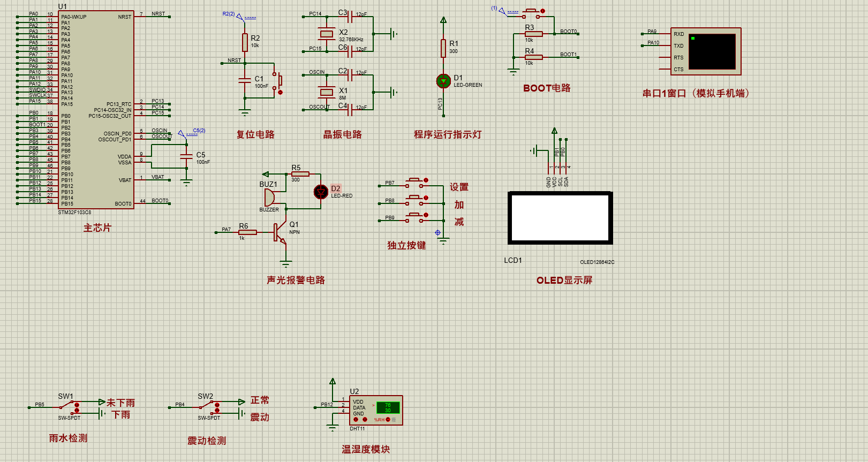
Task: Click the "复位电路" label
Action: pos(255,134)
